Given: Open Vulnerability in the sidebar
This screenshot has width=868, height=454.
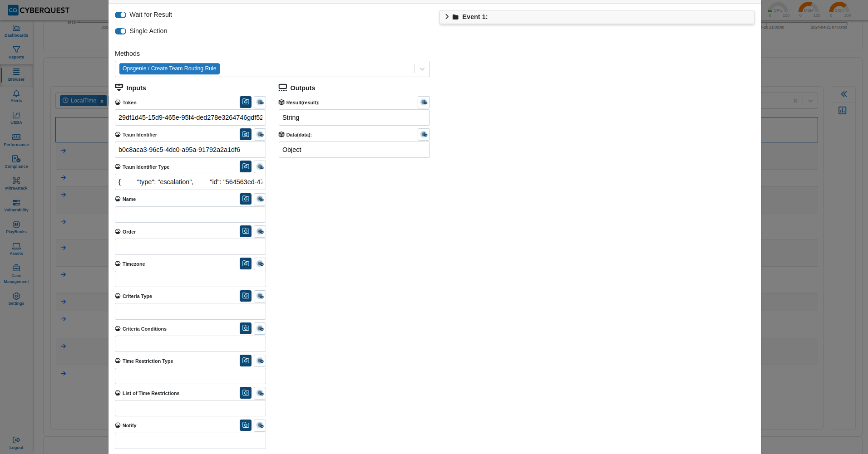Looking at the screenshot, I should coord(16,205).
